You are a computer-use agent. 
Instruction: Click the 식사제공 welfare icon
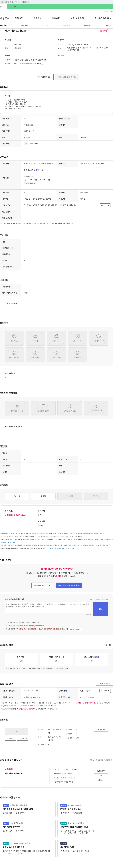pyautogui.click(x=78, y=355)
